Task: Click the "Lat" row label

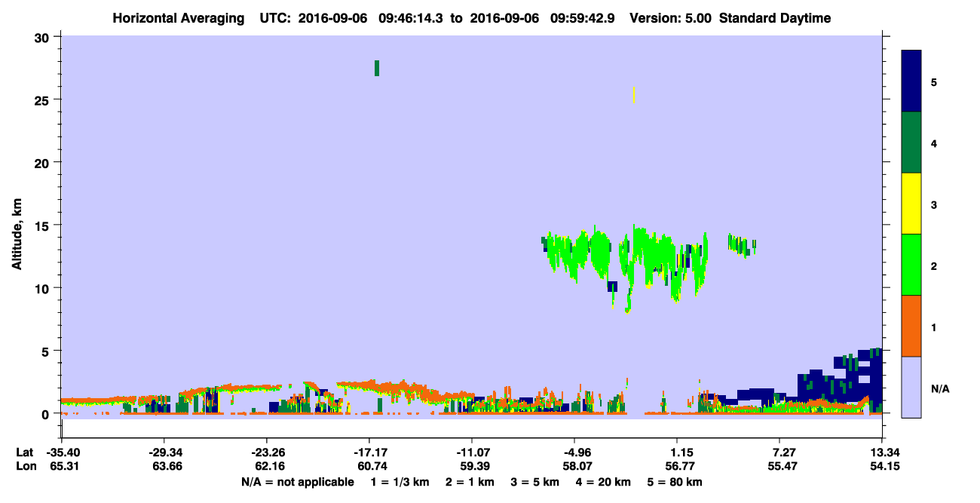Action: click(x=25, y=452)
